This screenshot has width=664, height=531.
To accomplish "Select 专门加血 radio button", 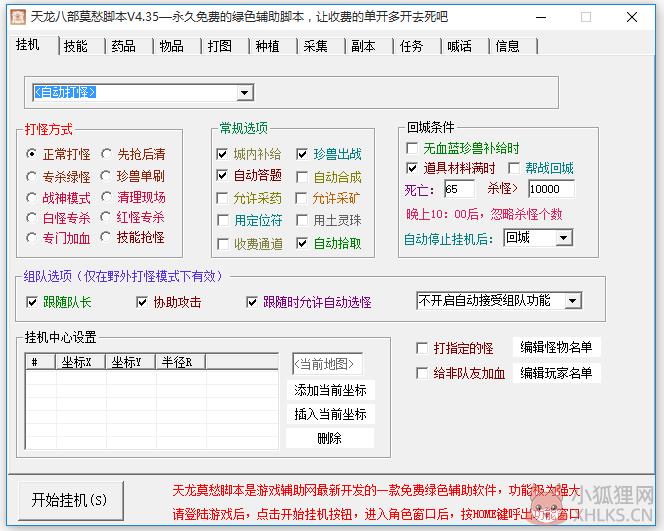I will tap(31, 238).
